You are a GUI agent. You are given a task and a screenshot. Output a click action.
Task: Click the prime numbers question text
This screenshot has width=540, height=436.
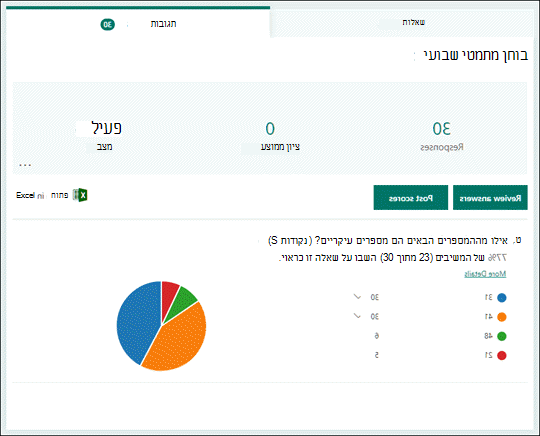[x=388, y=240]
